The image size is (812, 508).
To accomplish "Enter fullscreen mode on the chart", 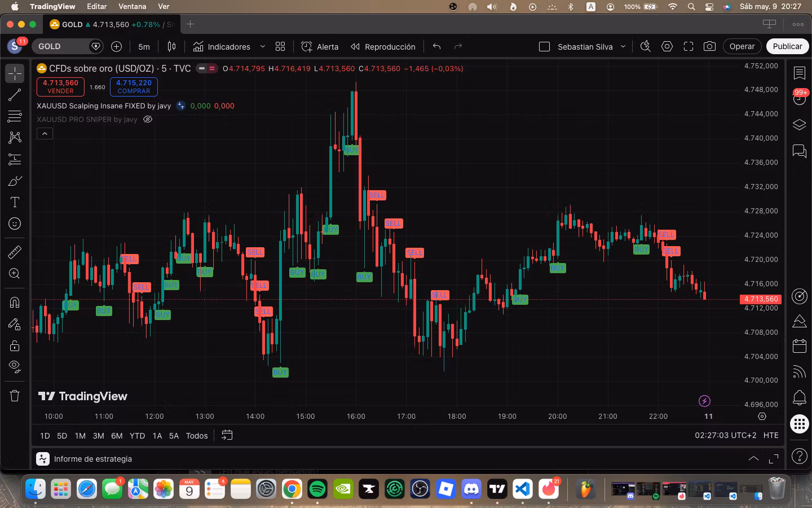I will (x=689, y=46).
